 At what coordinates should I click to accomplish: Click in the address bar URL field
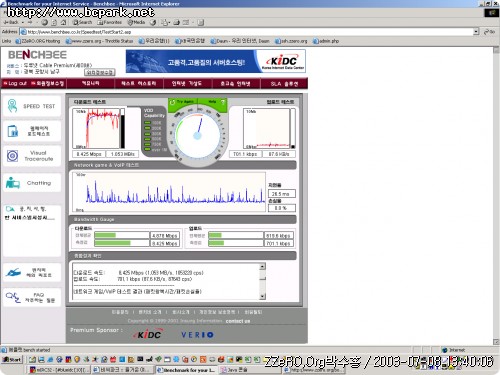click(247, 32)
